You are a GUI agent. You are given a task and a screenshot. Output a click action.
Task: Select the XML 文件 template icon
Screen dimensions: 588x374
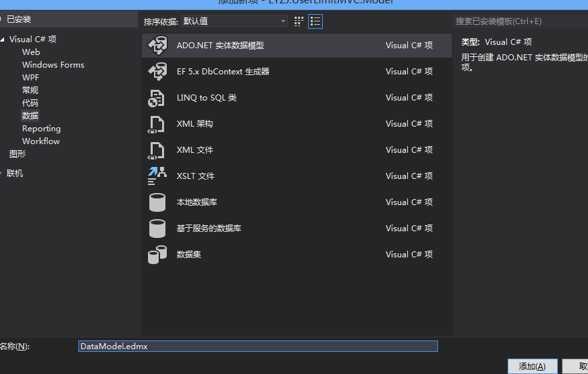click(x=157, y=150)
